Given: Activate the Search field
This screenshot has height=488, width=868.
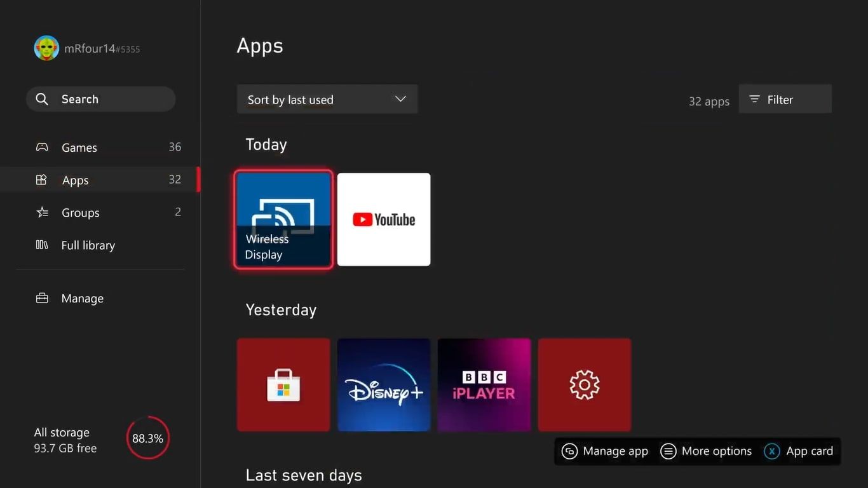Looking at the screenshot, I should click(100, 98).
